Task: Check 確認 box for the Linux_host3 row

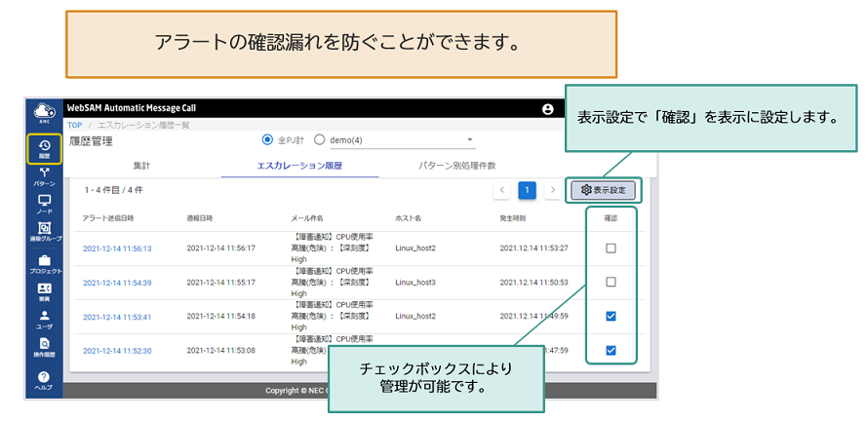Action: 611,283
